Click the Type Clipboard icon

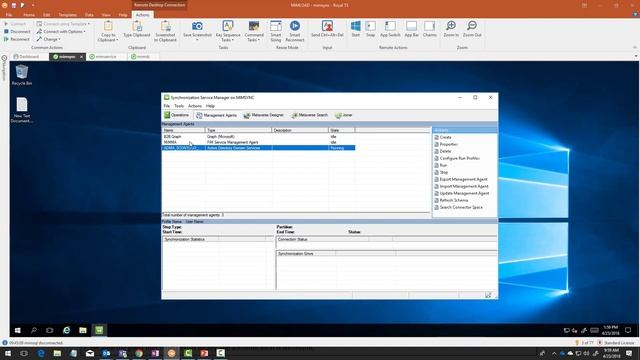(x=137, y=26)
